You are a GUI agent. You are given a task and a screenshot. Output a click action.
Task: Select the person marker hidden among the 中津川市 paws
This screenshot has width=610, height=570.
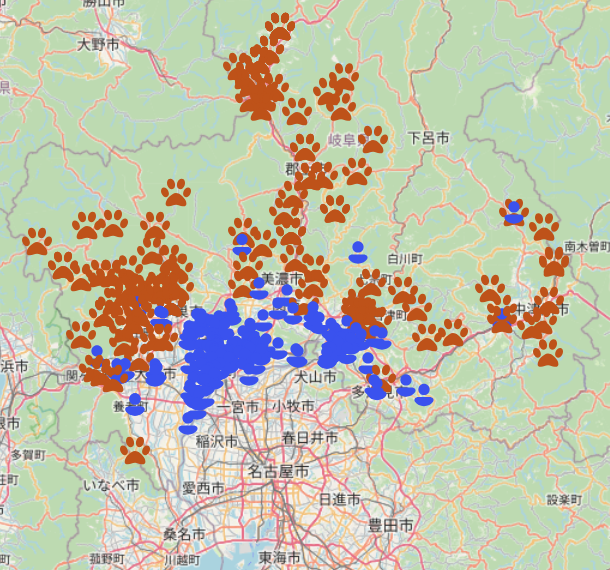[502, 317]
